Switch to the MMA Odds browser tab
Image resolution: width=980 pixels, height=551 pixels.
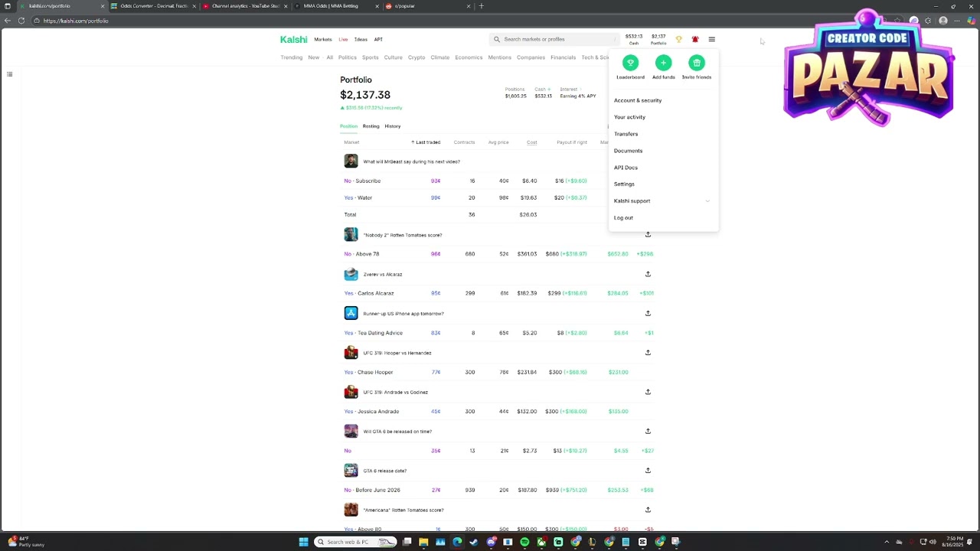337,6
